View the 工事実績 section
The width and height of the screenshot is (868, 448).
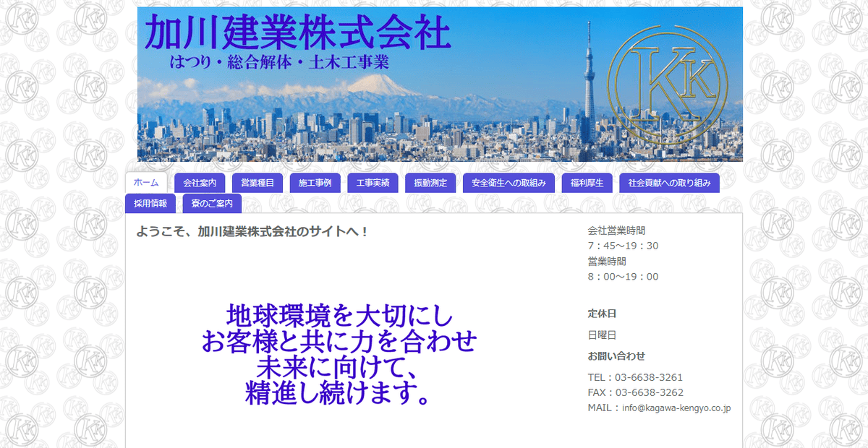point(374,183)
